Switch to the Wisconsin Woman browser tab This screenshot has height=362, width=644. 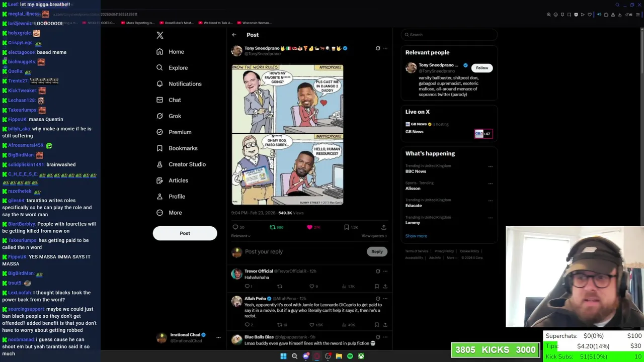point(254,23)
